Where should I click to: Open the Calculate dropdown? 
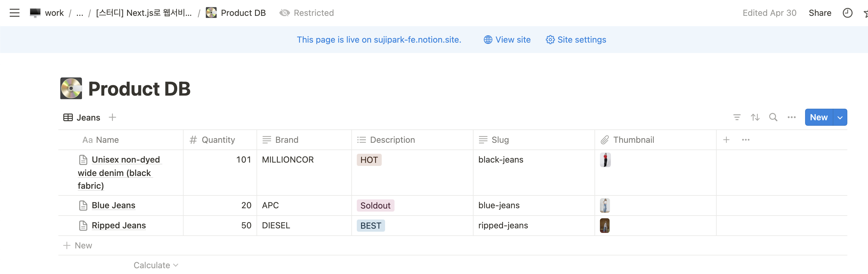tap(156, 265)
